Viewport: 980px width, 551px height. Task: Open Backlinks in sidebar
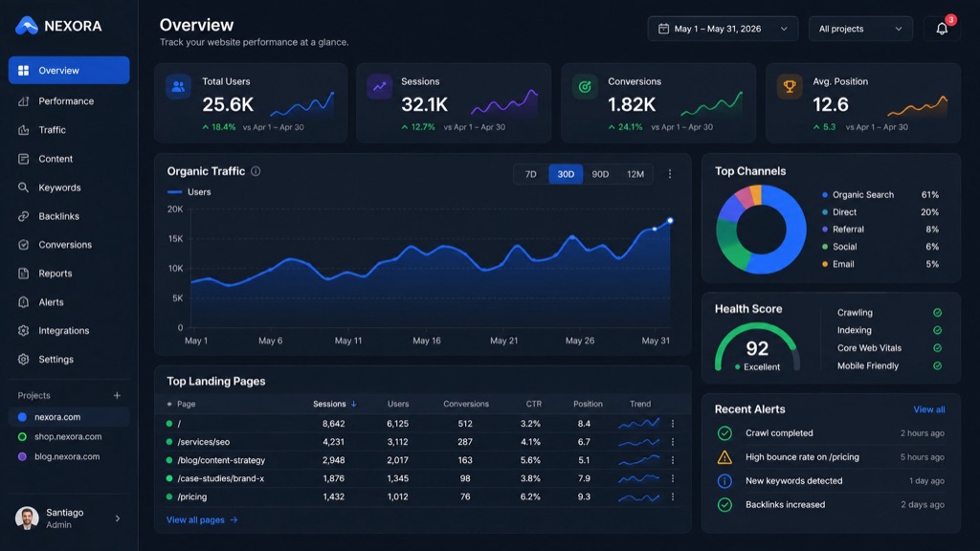click(69, 216)
